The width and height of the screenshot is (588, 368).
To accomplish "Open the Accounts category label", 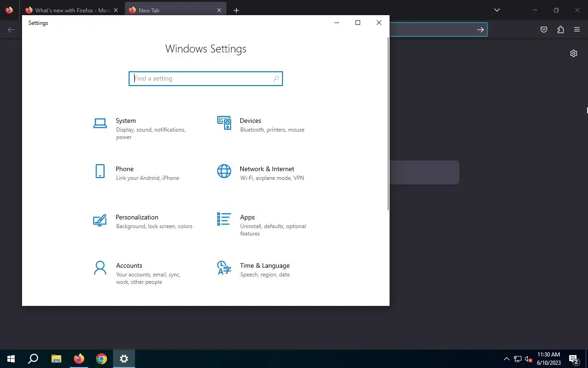I will [129, 265].
